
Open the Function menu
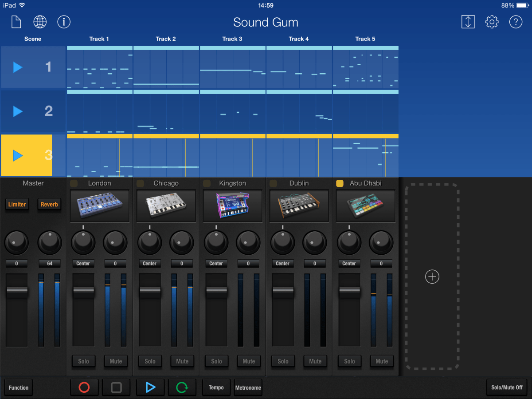point(18,387)
